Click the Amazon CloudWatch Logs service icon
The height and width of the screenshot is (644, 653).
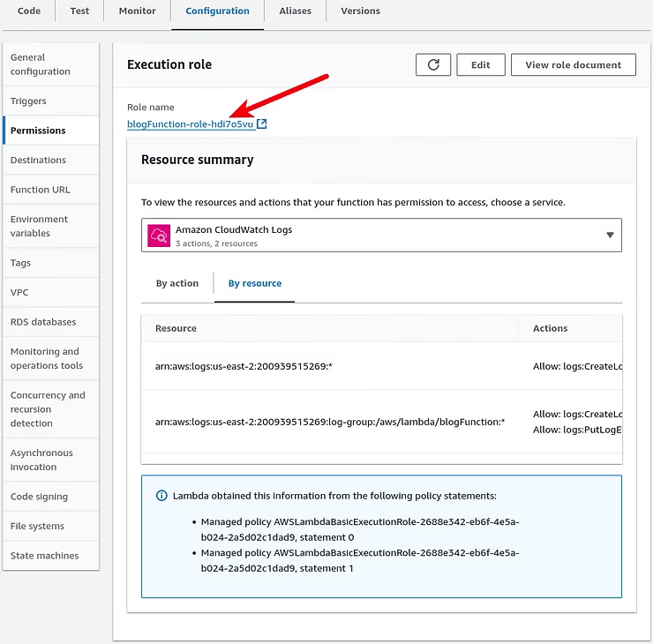point(159,236)
